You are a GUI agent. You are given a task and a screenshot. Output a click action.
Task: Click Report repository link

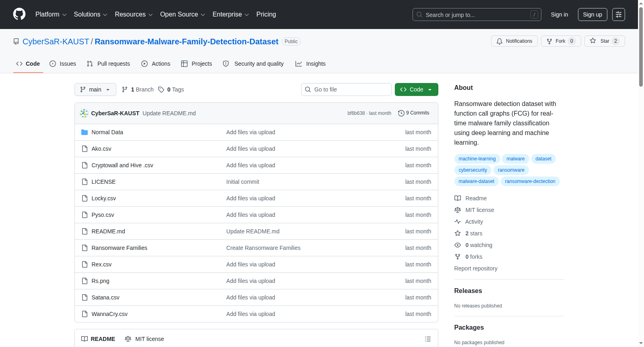[476, 268]
